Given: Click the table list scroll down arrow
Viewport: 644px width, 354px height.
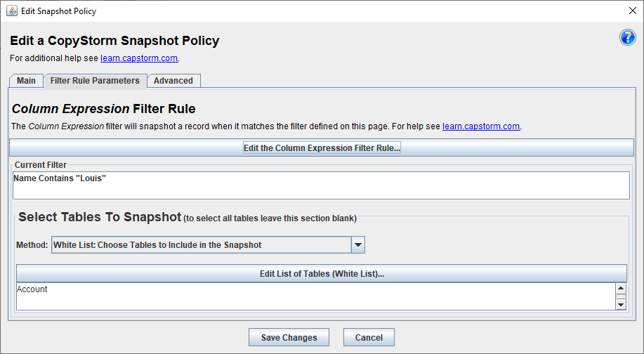Looking at the screenshot, I should tap(621, 304).
